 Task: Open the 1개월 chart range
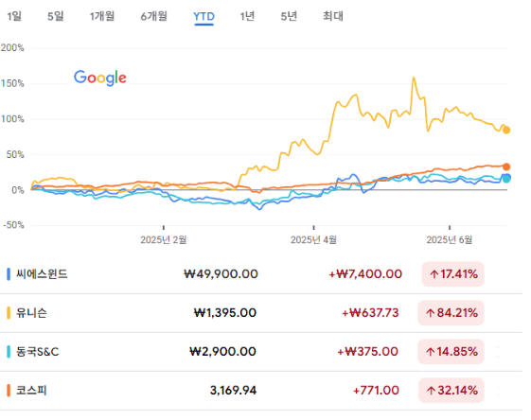(102, 16)
